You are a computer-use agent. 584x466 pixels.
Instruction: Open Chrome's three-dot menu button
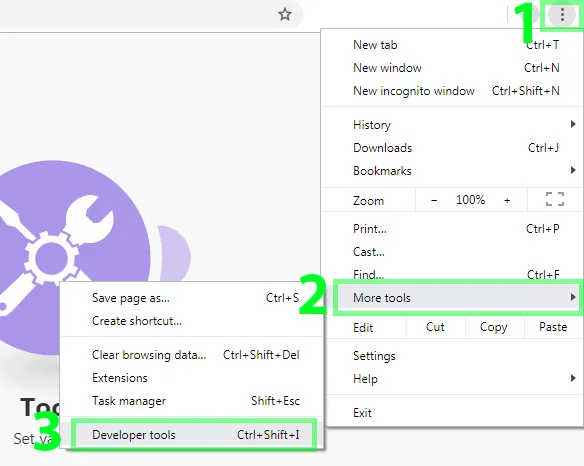pyautogui.click(x=562, y=15)
